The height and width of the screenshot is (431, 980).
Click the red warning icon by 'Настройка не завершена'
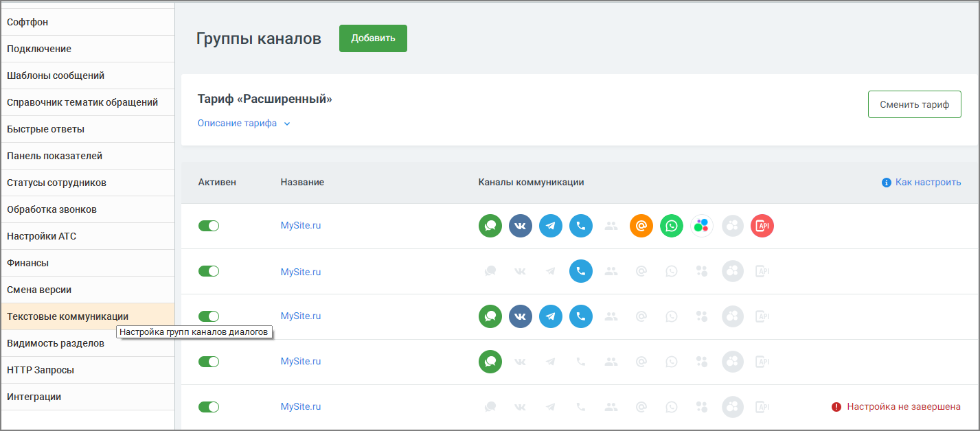[836, 407]
